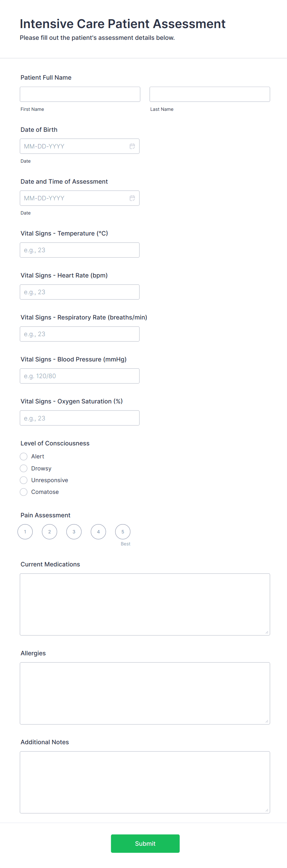
Task: Open the Date of Birth calendar picker
Action: click(132, 146)
